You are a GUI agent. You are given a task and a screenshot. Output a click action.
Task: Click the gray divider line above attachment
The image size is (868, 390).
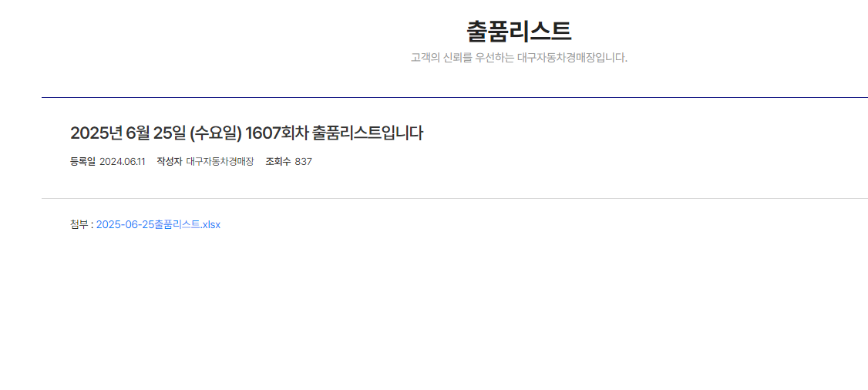pos(455,198)
